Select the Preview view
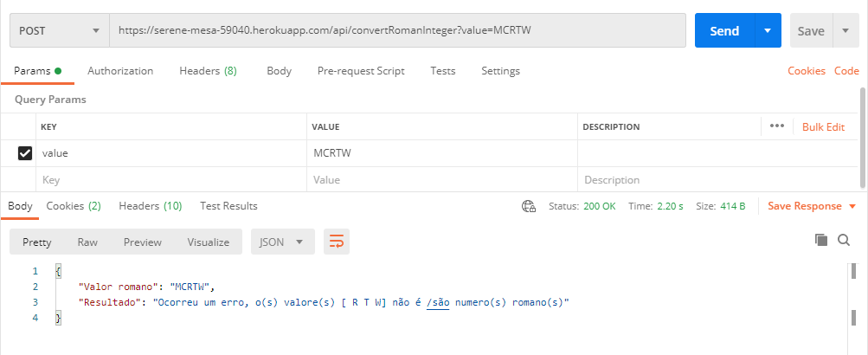Image resolution: width=868 pixels, height=355 pixels. pyautogui.click(x=143, y=242)
